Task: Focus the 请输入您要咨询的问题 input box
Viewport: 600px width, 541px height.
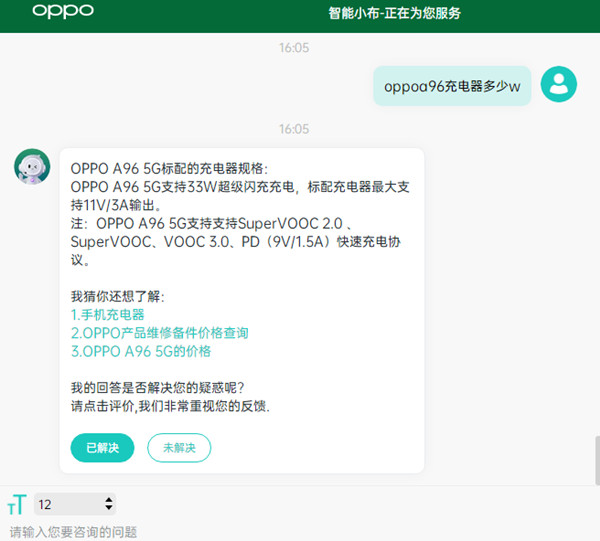Action: click(x=200, y=531)
